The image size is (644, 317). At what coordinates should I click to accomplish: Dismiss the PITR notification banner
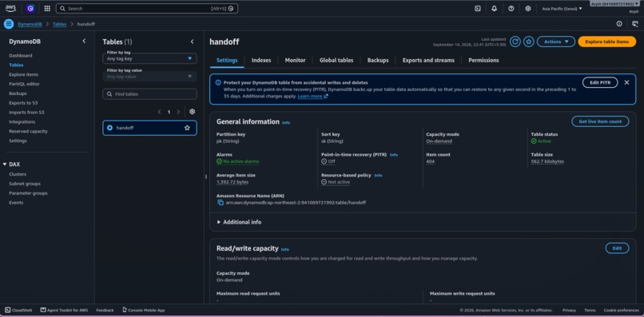[x=626, y=82]
